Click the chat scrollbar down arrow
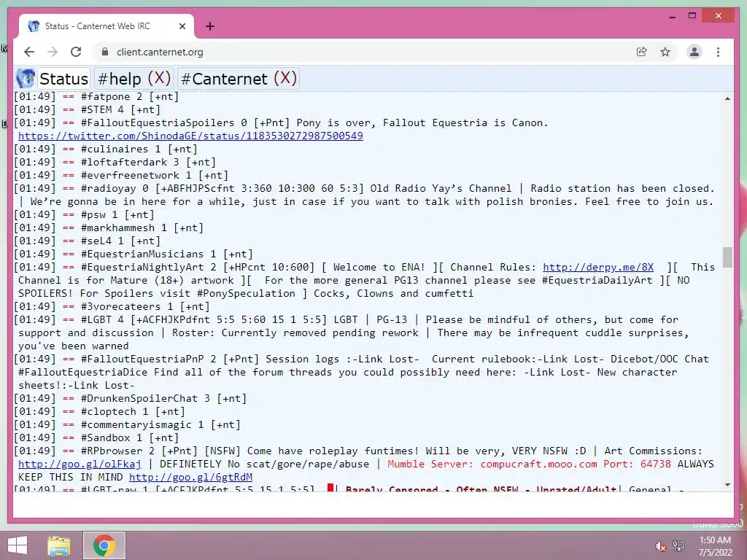Viewport: 747px width, 560px height. coord(727,485)
